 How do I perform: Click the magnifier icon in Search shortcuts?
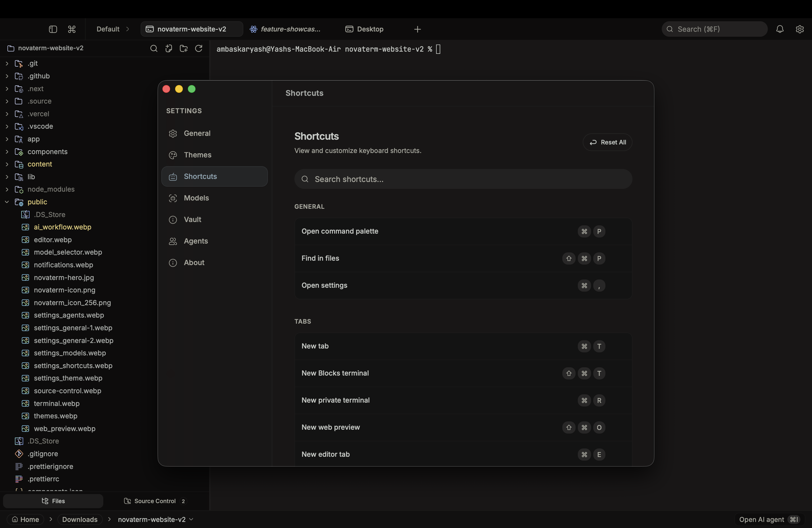point(305,179)
